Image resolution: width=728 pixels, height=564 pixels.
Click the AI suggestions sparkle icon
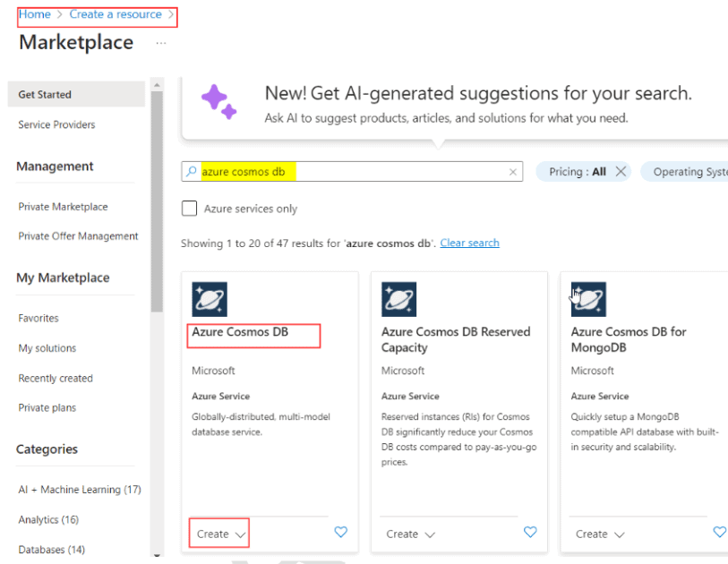pyautogui.click(x=218, y=101)
